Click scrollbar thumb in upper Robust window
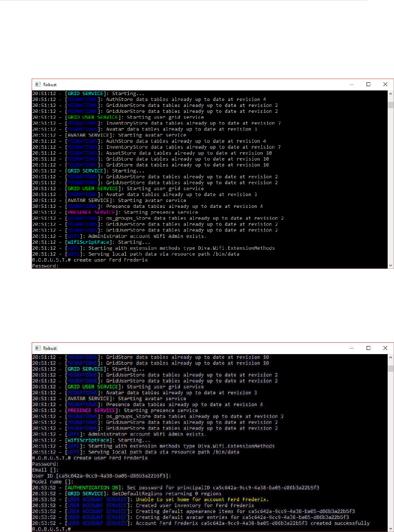The height and width of the screenshot is (532, 394). [391, 105]
